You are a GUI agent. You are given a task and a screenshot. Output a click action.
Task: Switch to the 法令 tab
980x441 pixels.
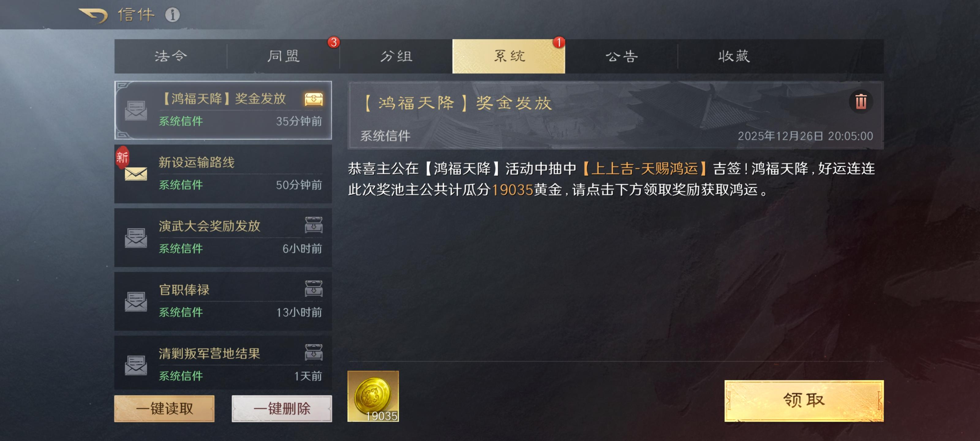pyautogui.click(x=171, y=56)
